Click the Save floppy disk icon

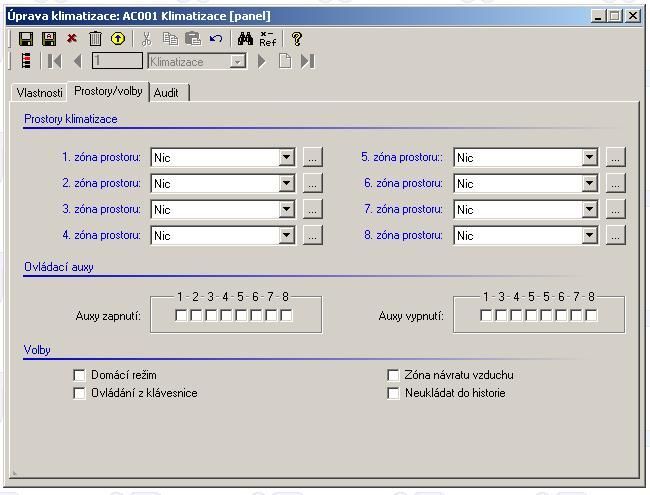click(26, 39)
